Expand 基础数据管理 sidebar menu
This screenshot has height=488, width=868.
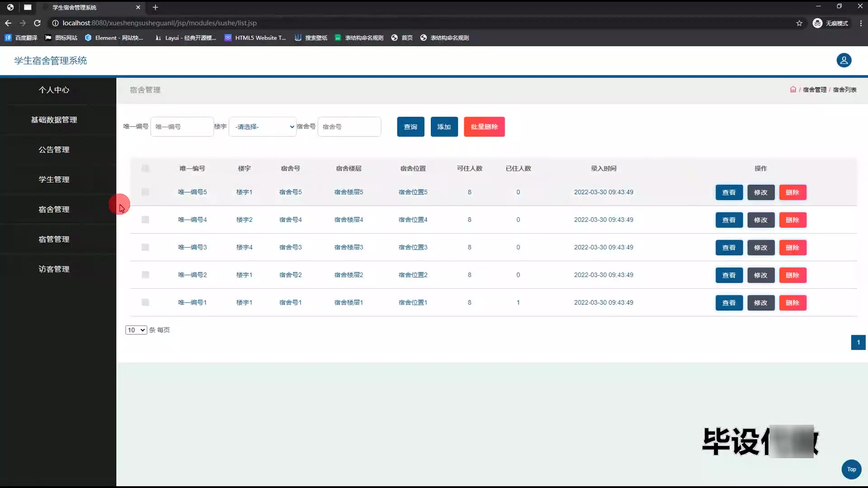(x=54, y=120)
